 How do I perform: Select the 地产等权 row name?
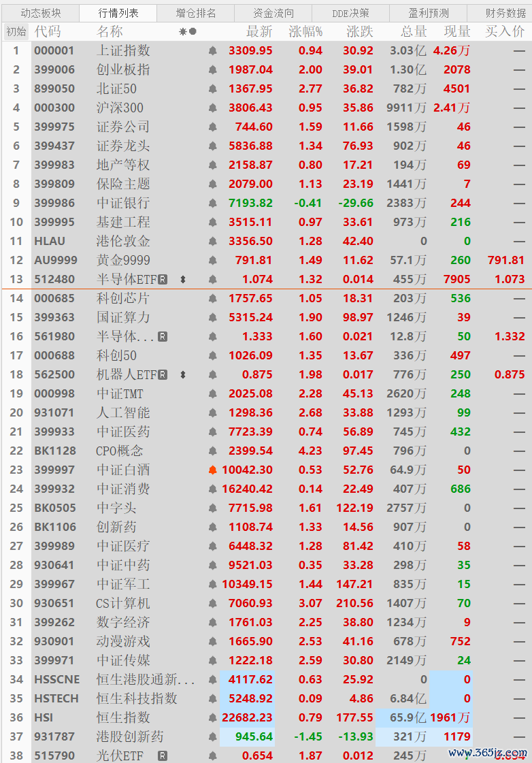(123, 165)
